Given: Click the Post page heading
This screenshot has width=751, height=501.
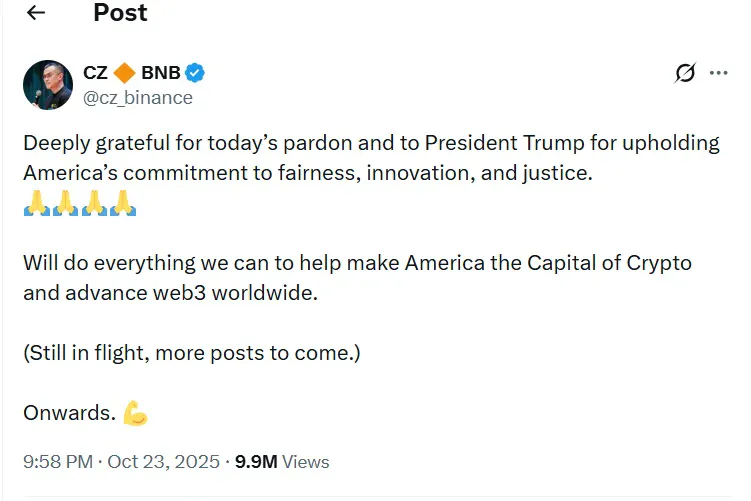Looking at the screenshot, I should click(x=120, y=13).
